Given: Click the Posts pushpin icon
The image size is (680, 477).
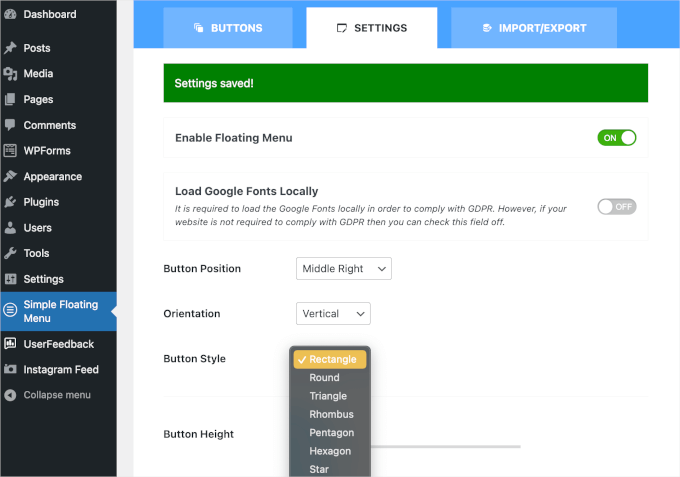Looking at the screenshot, I should point(10,48).
